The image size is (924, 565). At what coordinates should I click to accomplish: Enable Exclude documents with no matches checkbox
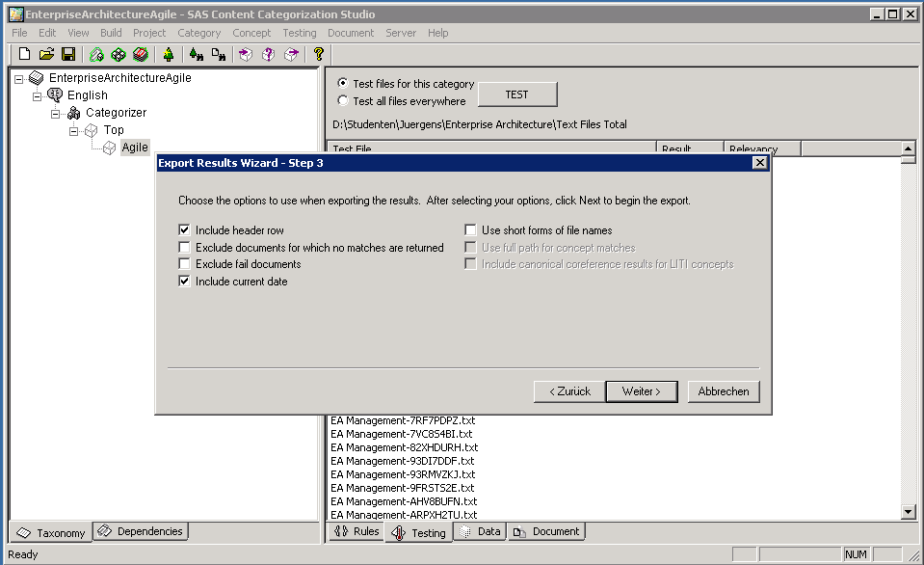184,247
